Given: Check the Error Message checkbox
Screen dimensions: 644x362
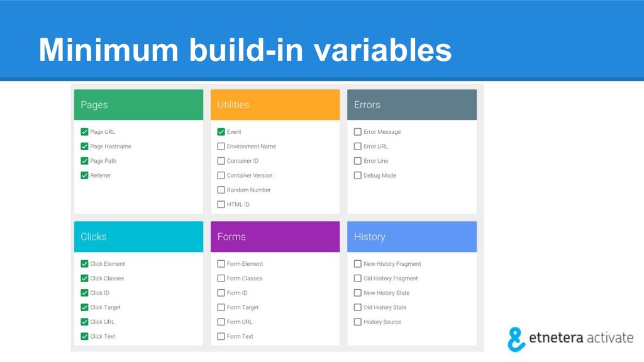Looking at the screenshot, I should [x=357, y=132].
